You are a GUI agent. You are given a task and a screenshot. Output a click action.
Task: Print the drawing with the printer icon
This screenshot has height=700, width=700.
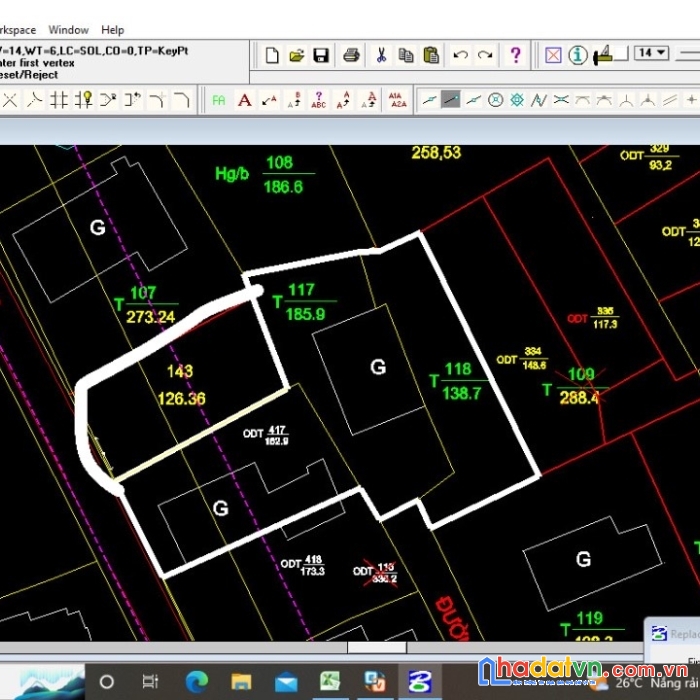click(x=351, y=55)
